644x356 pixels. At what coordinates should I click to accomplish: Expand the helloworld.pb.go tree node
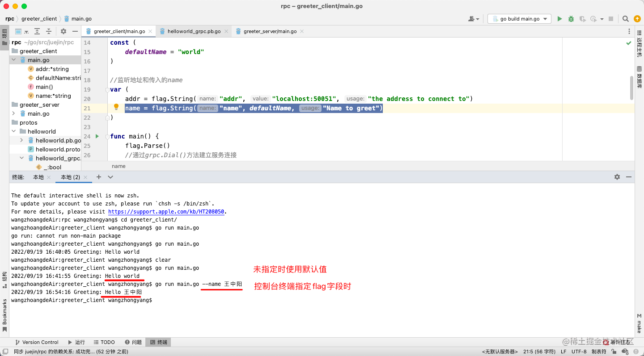[x=21, y=140]
